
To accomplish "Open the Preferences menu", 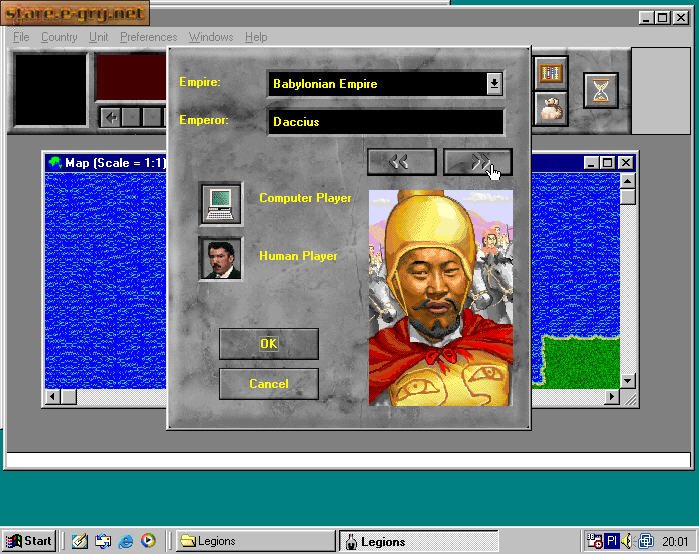I will [148, 37].
